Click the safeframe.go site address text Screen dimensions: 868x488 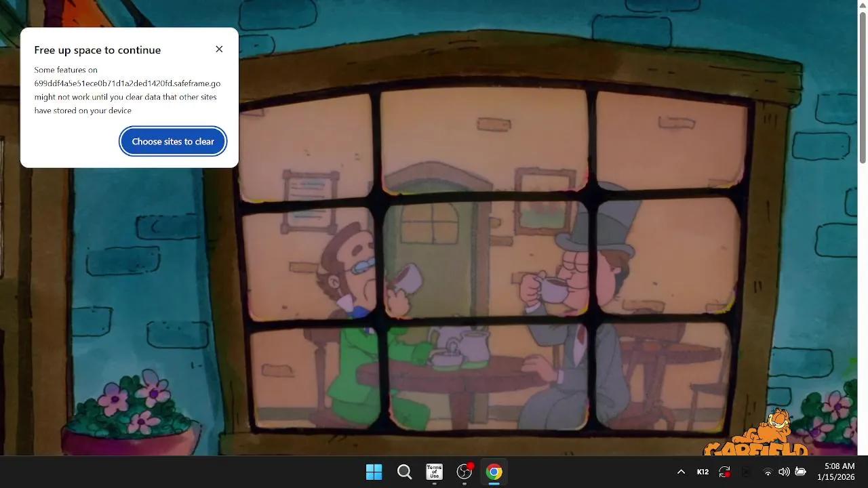coord(127,83)
